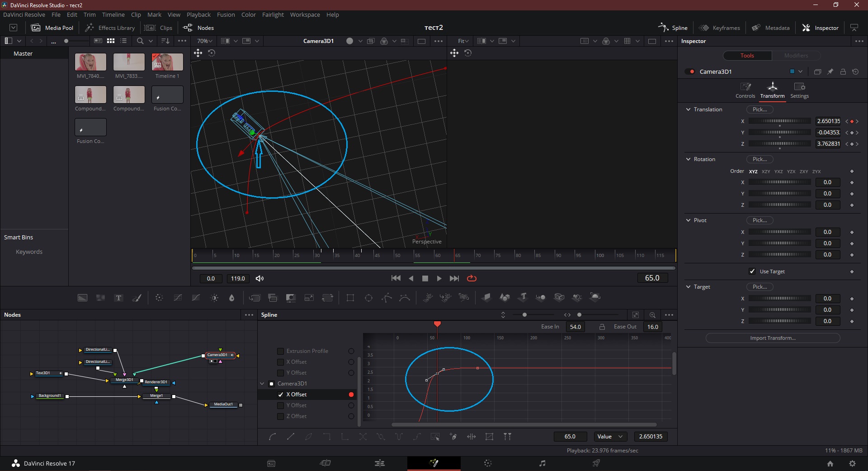The width and height of the screenshot is (868, 471).
Task: Add a FastNoise node from toolbar
Action: 100,298
